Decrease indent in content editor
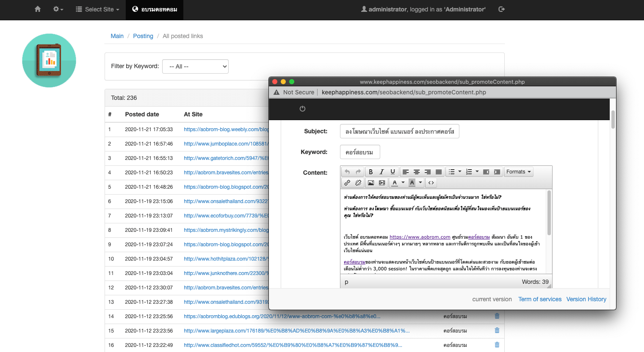 486,172
